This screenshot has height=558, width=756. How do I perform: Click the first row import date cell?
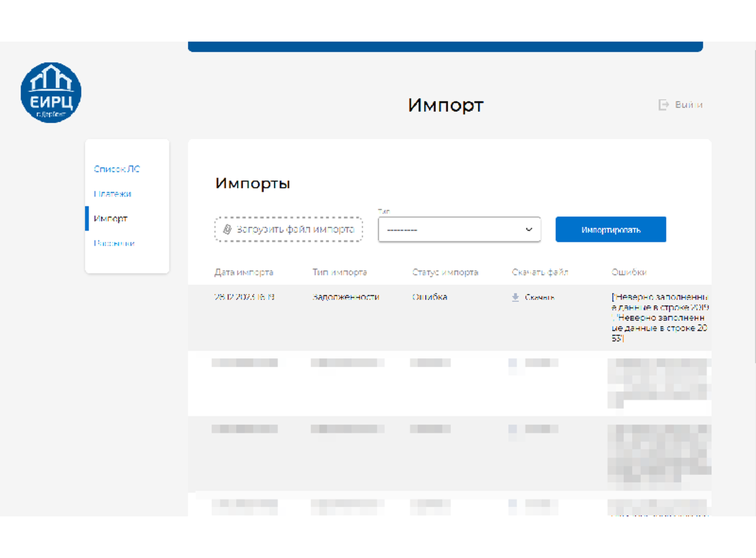(244, 297)
